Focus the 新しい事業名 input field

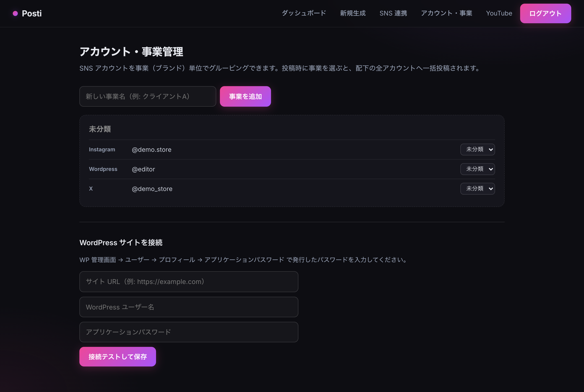(x=148, y=96)
